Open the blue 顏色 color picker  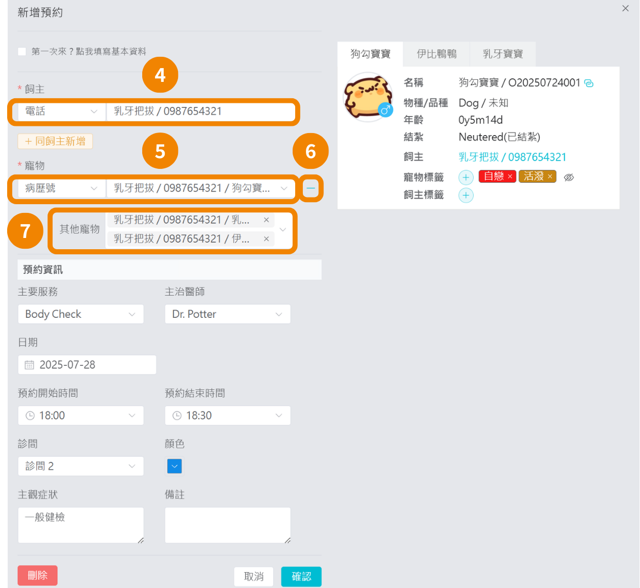(x=174, y=466)
